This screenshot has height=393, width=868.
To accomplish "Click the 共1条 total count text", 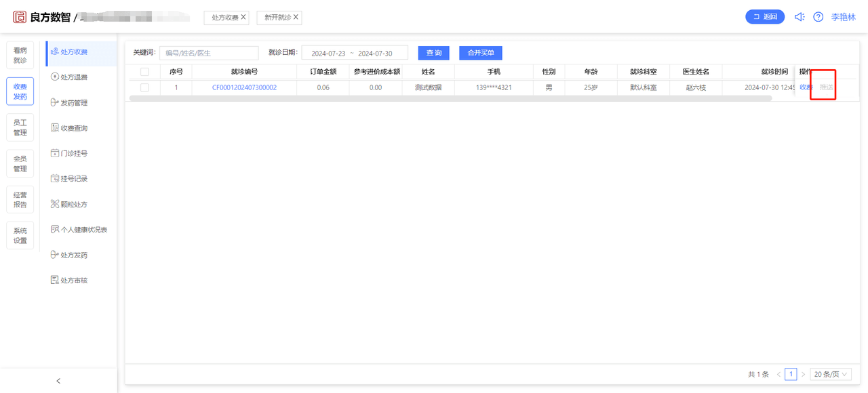I will click(758, 374).
